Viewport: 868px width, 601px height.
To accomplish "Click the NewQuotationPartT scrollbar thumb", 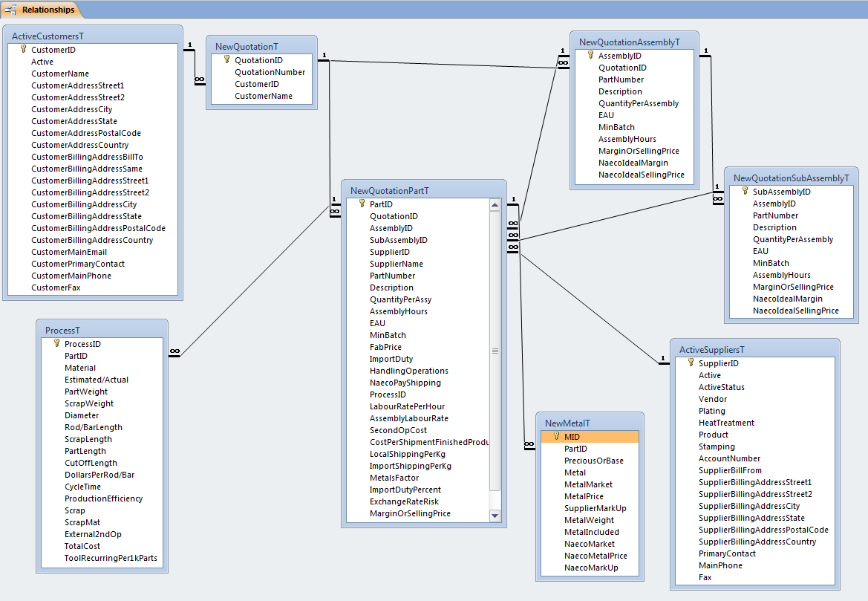I will 495,351.
